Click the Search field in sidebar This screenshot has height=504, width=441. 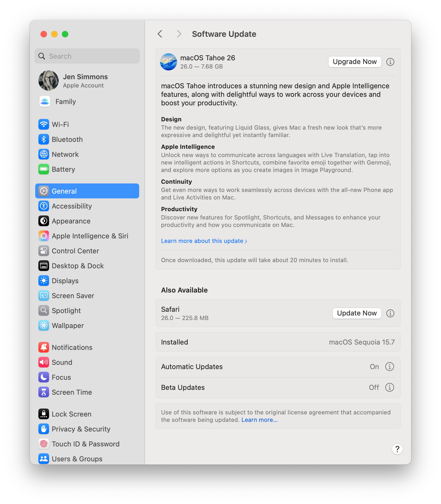pos(87,56)
